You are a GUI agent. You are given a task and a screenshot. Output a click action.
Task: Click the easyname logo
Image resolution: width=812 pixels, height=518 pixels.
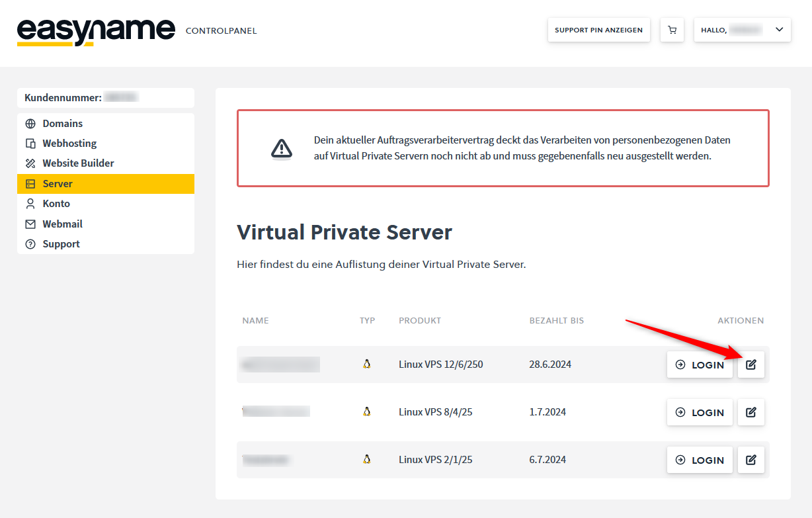96,31
